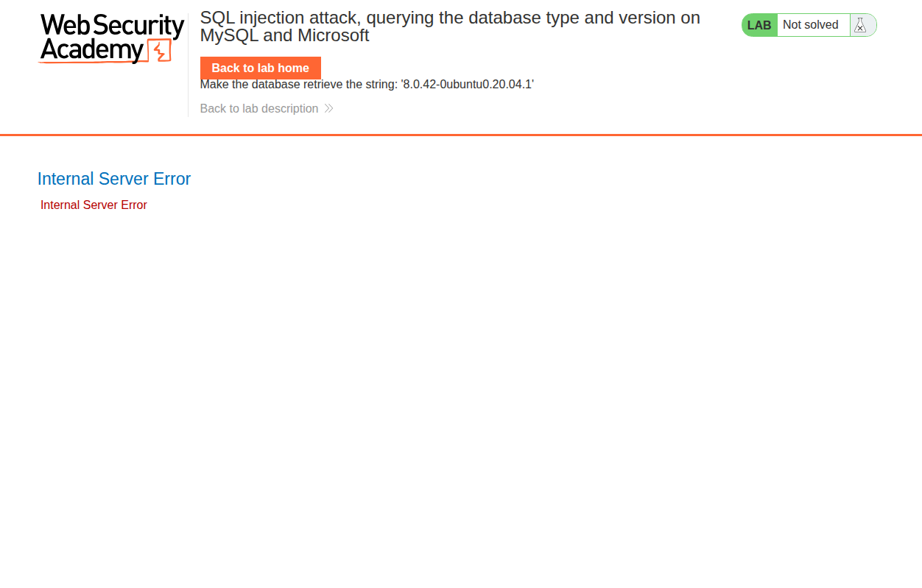Viewport: 922px width, 588px height.
Task: Open the Web Security Academy logo
Action: [111, 38]
